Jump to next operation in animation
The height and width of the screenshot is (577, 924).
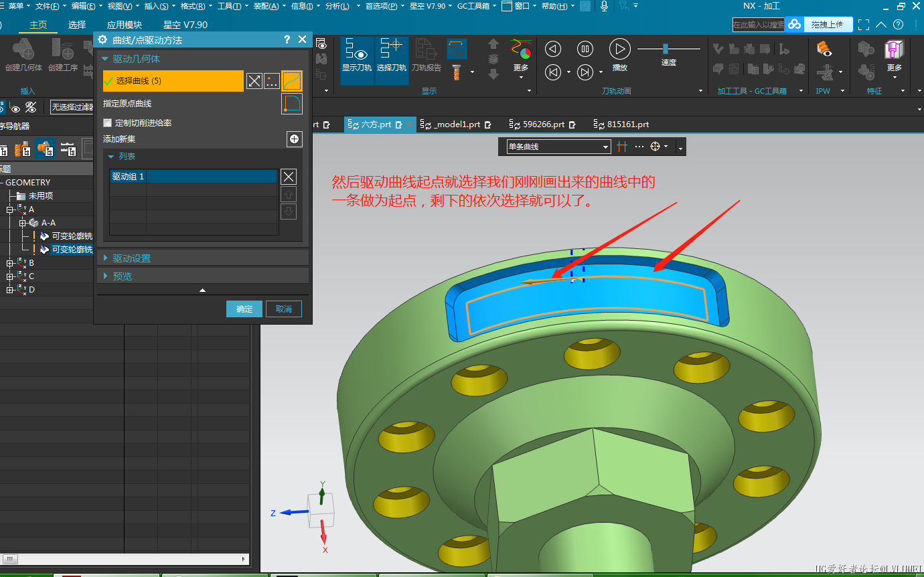[x=585, y=72]
